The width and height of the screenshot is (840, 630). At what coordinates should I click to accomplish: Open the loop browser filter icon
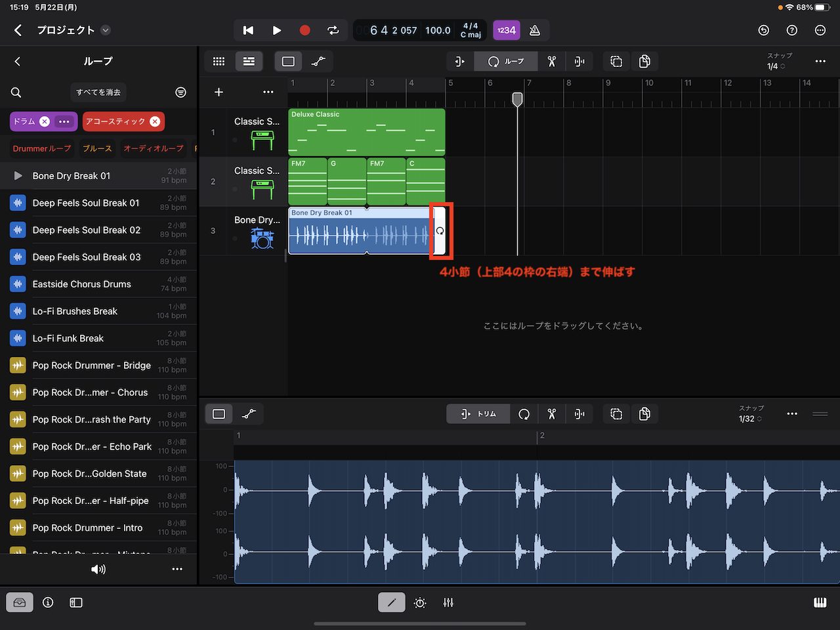[180, 93]
